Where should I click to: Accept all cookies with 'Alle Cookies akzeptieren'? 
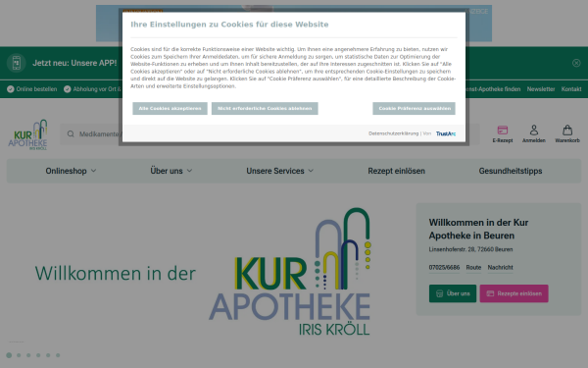170,109
